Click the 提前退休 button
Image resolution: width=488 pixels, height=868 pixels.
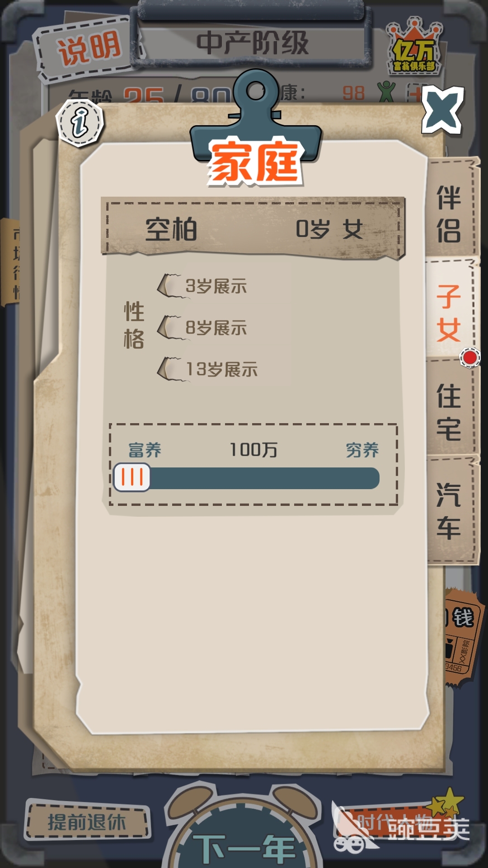87,821
